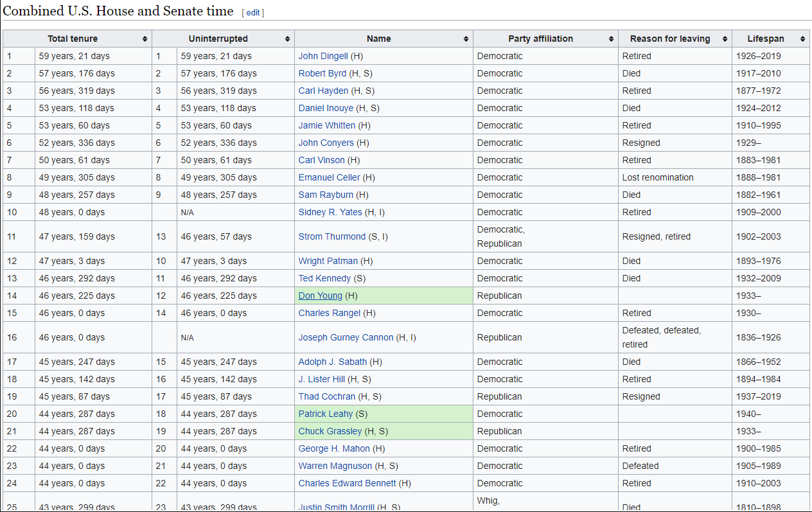This screenshot has width=812, height=512.
Task: Sort table by Total tenure column arrows
Action: (x=145, y=39)
